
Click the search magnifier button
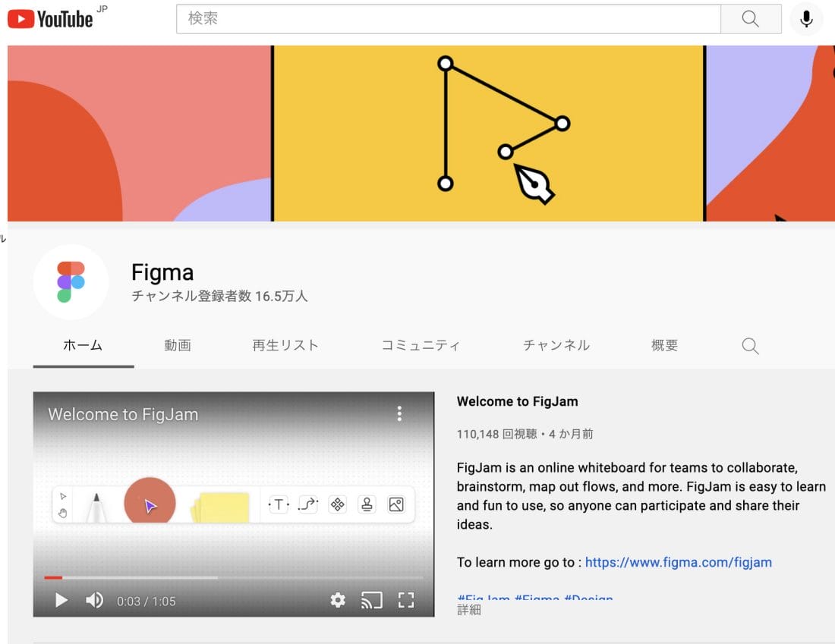[x=750, y=19]
